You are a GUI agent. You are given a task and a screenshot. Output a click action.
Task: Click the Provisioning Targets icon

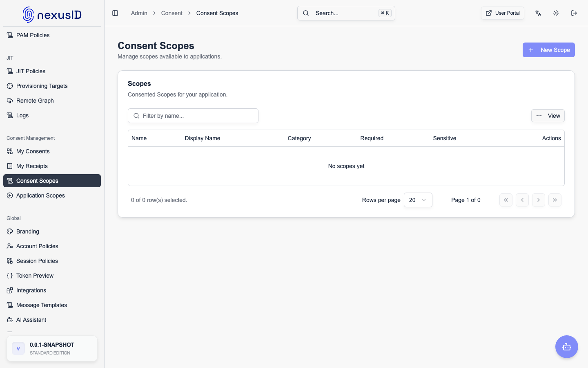point(10,86)
